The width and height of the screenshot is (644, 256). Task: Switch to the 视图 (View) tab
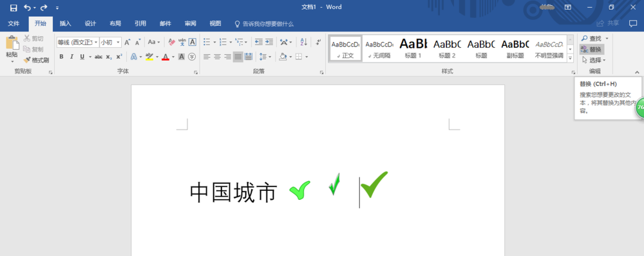[x=215, y=23]
